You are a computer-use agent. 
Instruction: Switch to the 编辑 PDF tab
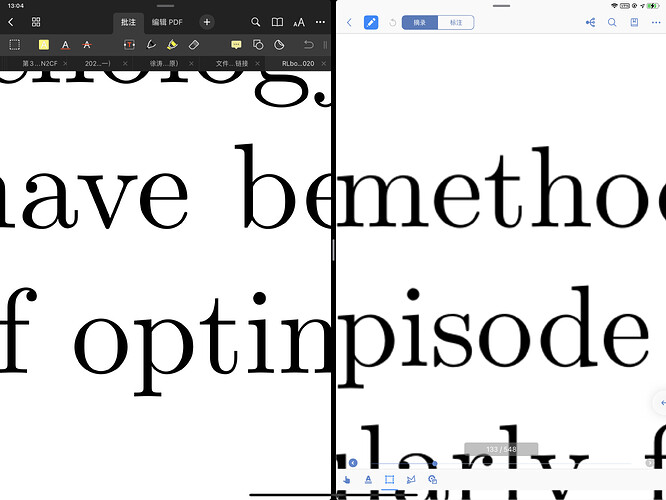point(167,22)
